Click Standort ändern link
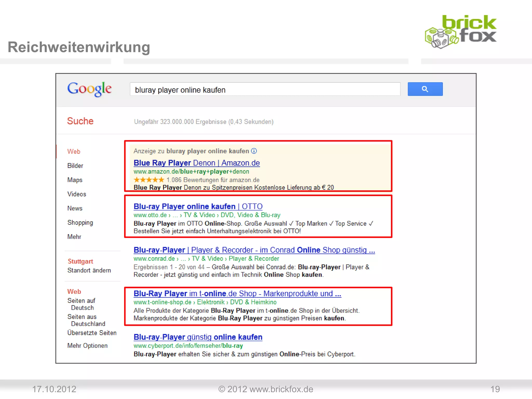 click(89, 270)
